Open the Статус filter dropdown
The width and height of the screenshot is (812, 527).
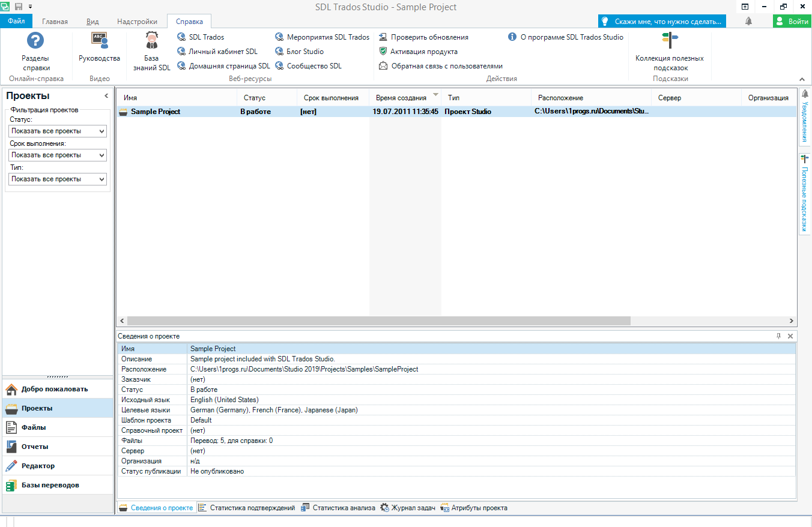pyautogui.click(x=58, y=131)
